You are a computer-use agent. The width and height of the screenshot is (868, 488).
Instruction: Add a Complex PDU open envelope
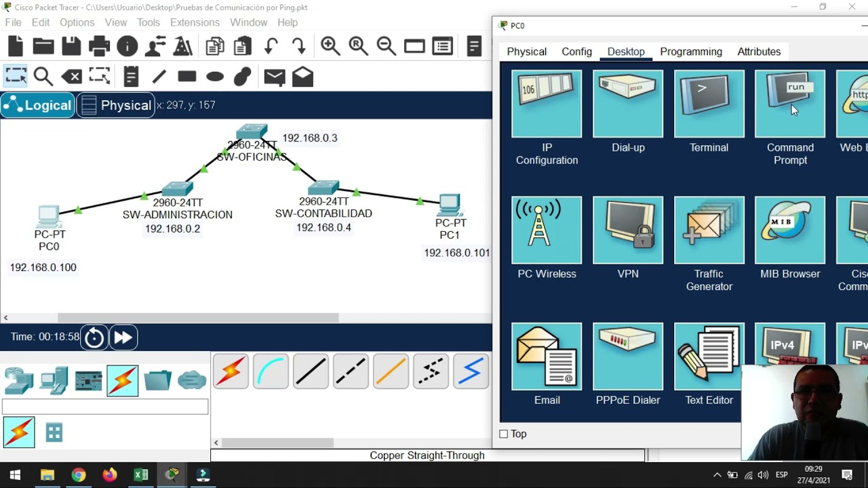tap(302, 77)
